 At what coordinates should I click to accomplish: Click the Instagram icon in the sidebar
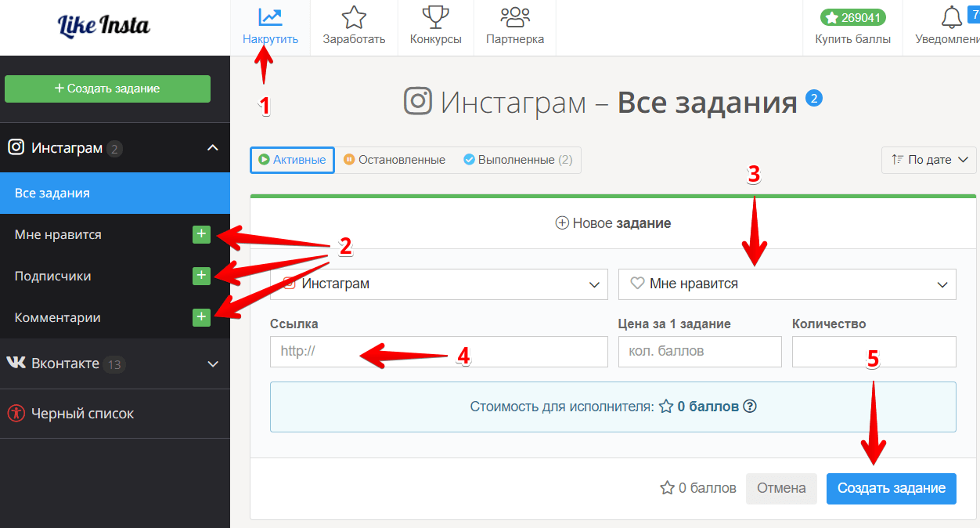(x=16, y=147)
